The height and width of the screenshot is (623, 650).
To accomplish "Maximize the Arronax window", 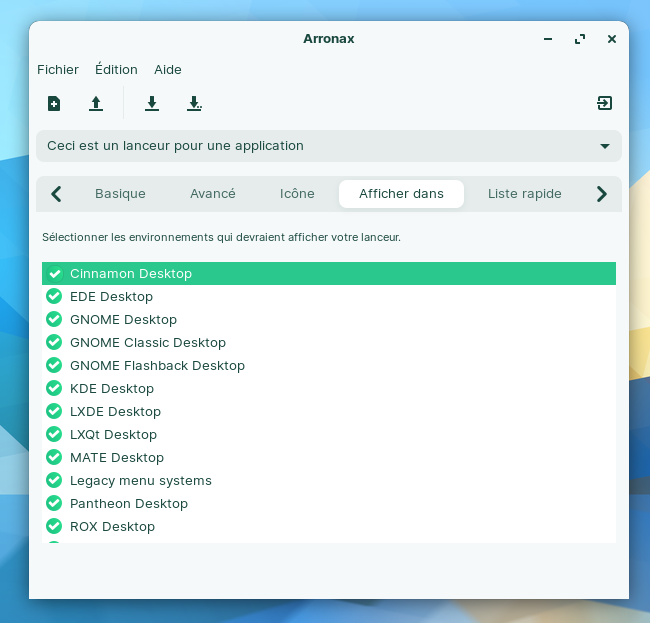I will 579,39.
